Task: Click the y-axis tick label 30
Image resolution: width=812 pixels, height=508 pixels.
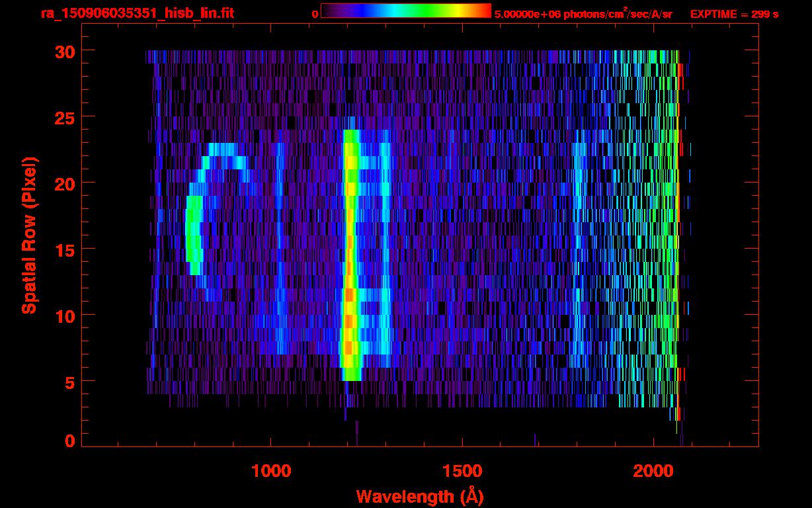Action: click(x=63, y=51)
